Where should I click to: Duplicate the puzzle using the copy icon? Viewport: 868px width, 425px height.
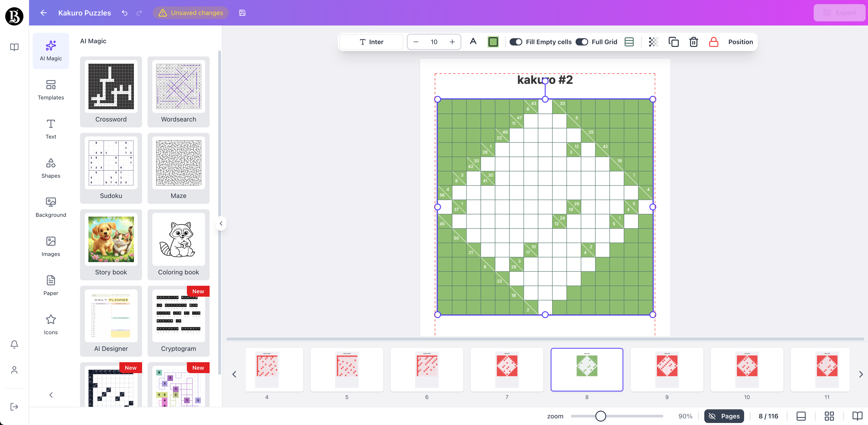click(x=674, y=42)
